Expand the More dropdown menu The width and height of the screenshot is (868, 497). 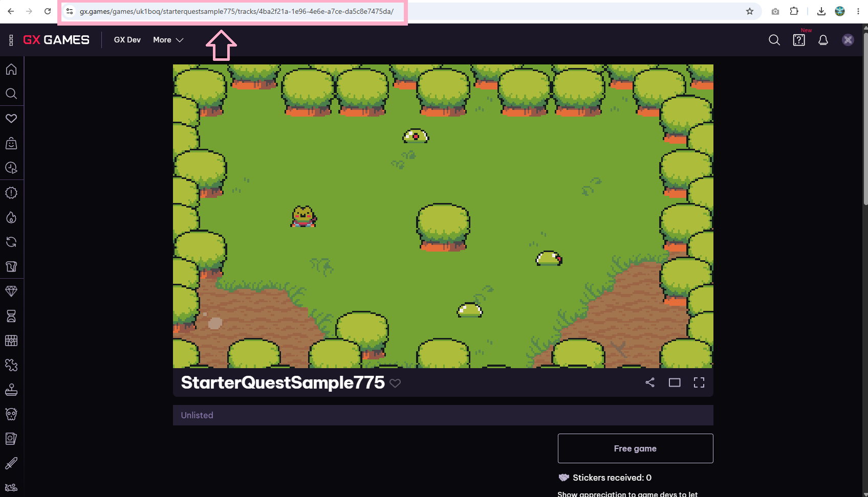tap(168, 40)
